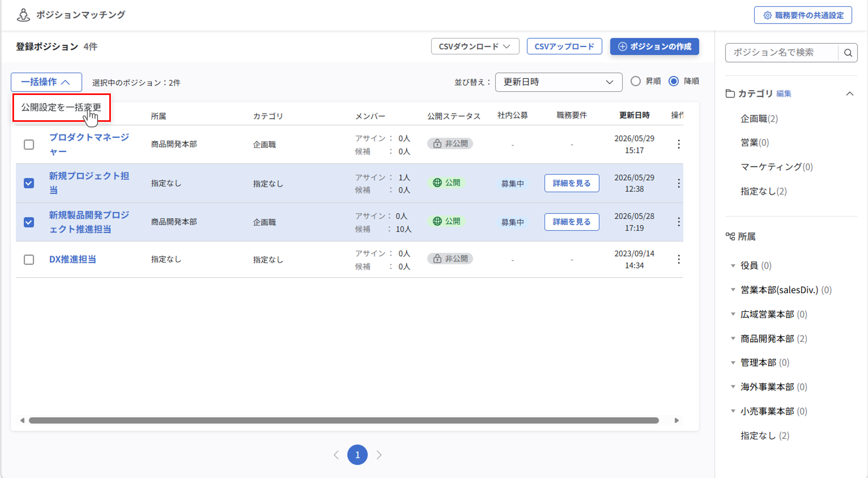Select the 降順 radio button
Image resolution: width=868 pixels, height=478 pixels.
673,81
